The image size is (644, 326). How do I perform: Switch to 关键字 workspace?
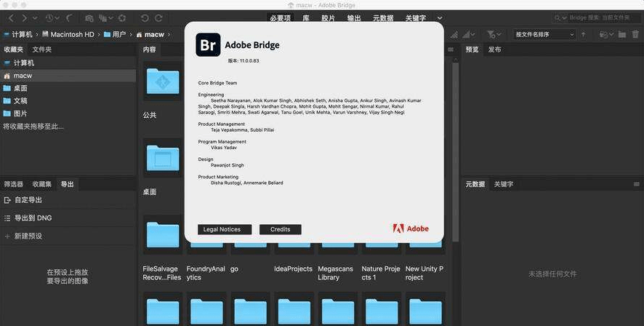(x=416, y=18)
